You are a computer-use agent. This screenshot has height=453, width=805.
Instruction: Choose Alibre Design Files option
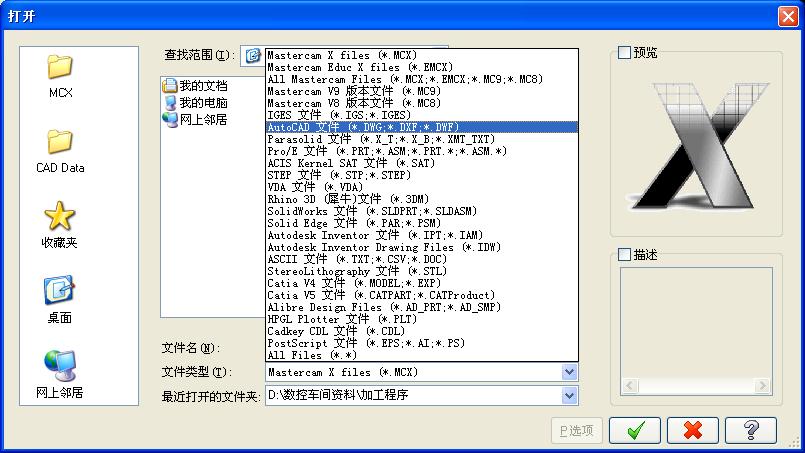[x=422, y=307]
